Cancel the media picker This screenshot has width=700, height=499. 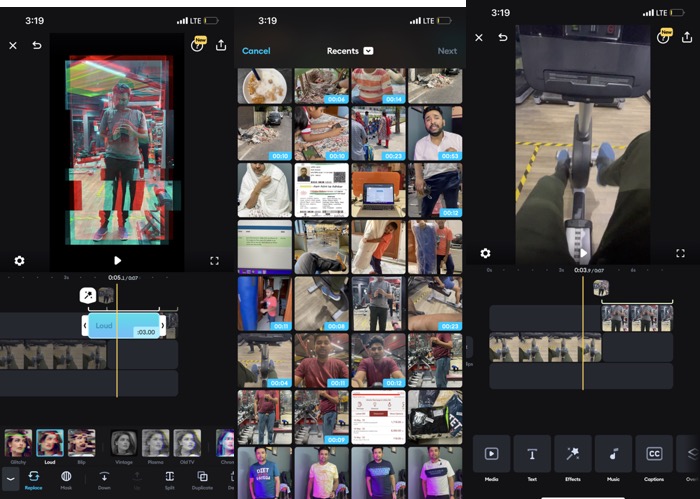pyautogui.click(x=256, y=51)
